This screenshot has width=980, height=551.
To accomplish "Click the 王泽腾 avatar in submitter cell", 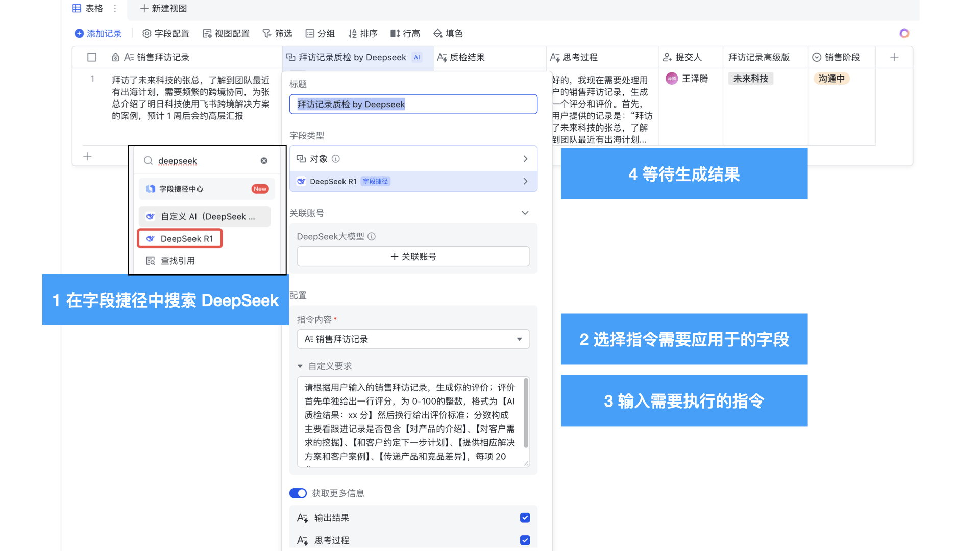I will click(x=672, y=79).
